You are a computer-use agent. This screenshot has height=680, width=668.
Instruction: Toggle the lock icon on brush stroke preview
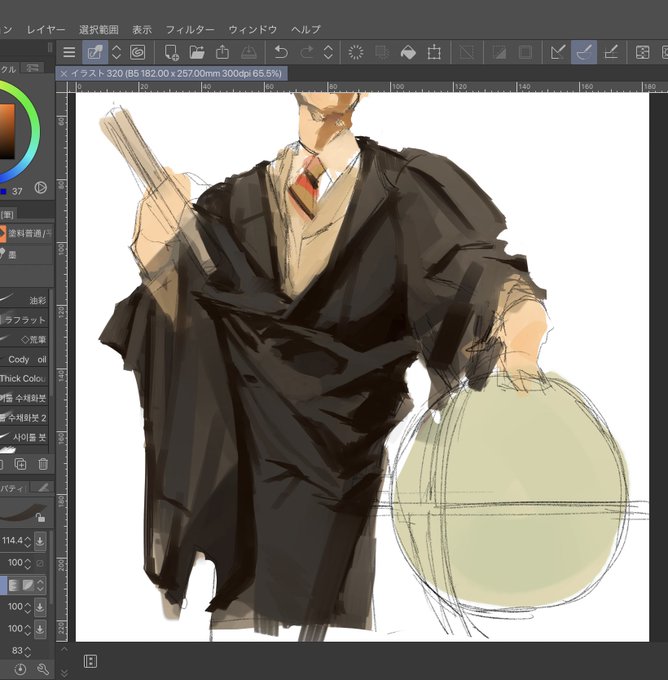point(40,517)
